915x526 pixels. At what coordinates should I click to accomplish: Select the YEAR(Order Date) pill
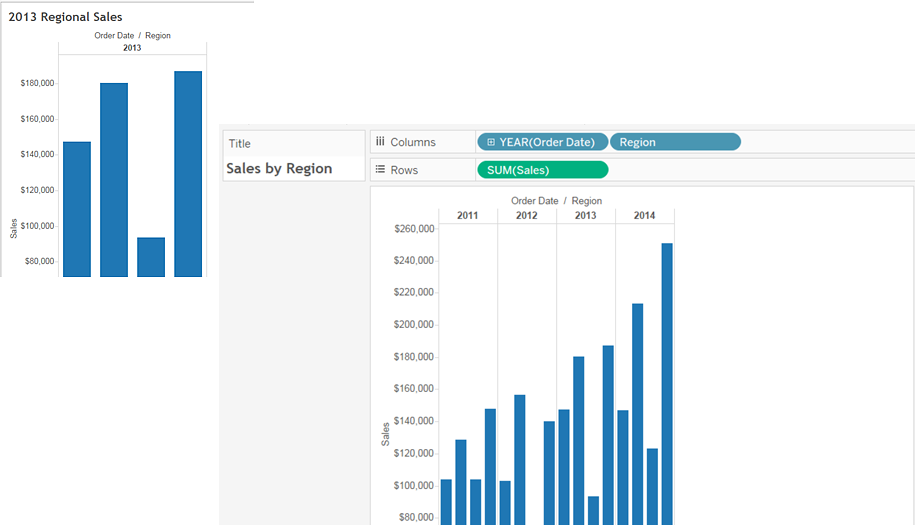(543, 142)
